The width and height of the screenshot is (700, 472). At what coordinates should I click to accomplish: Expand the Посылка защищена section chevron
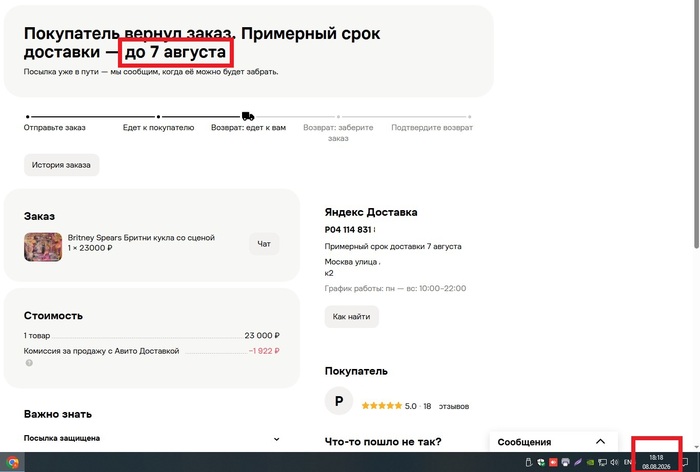point(276,439)
